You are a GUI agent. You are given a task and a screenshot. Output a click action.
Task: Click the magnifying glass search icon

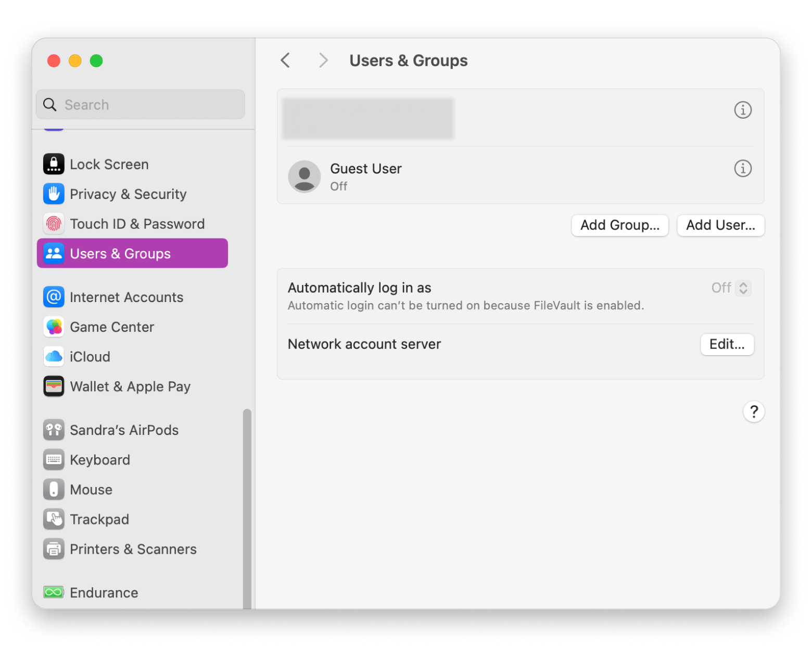(50, 105)
